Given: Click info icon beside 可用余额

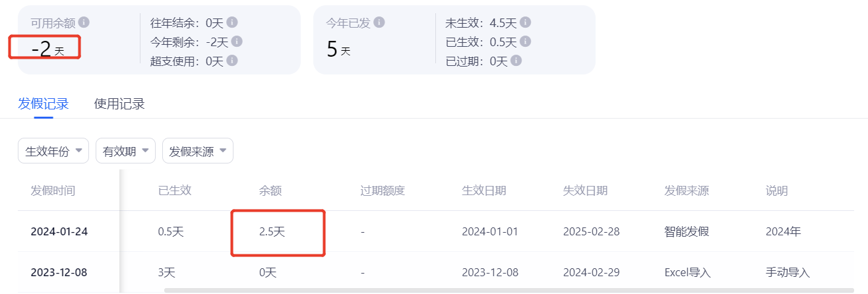Looking at the screenshot, I should pos(84,22).
